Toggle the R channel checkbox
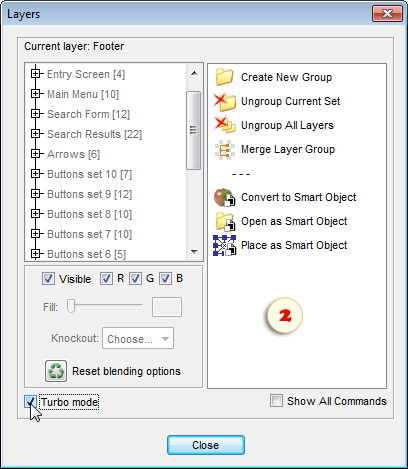Viewport: 408px width, 469px height. (x=106, y=278)
